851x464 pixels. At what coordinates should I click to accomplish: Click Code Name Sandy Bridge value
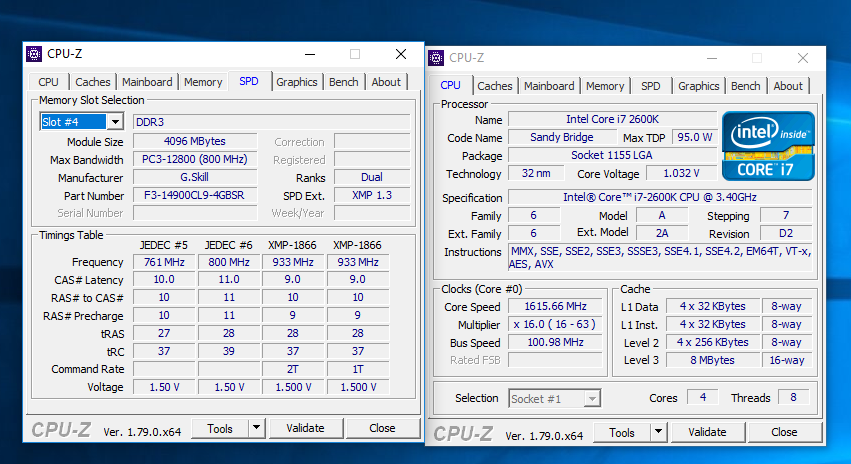561,137
